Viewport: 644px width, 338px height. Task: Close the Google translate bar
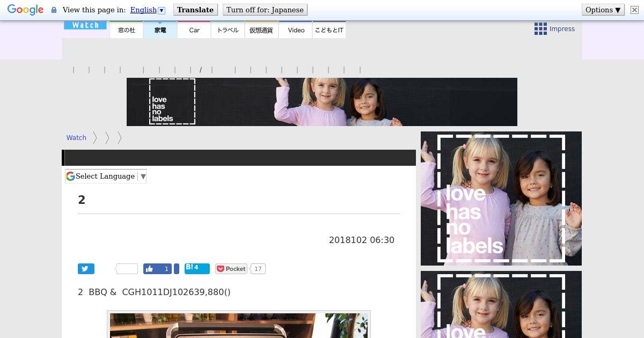pyautogui.click(x=634, y=10)
